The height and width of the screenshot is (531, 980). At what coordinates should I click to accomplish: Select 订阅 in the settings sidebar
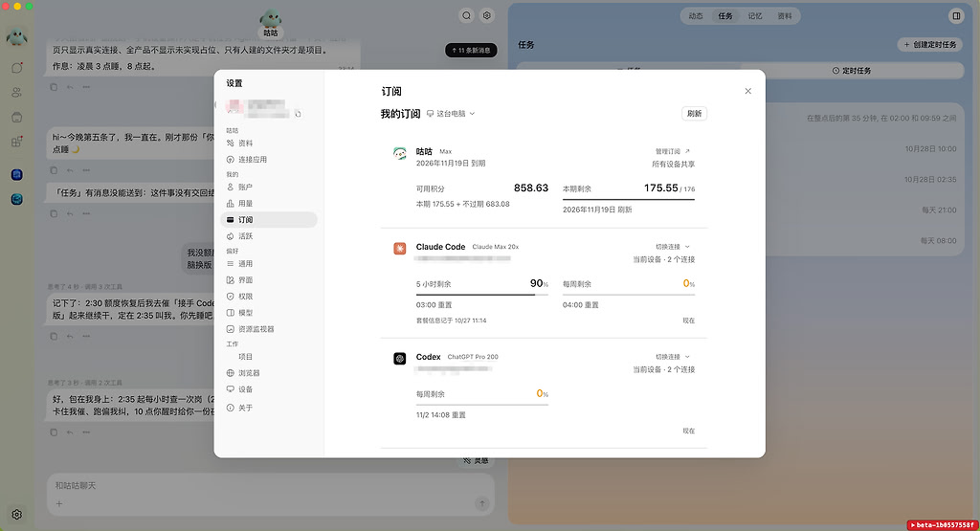[269, 219]
